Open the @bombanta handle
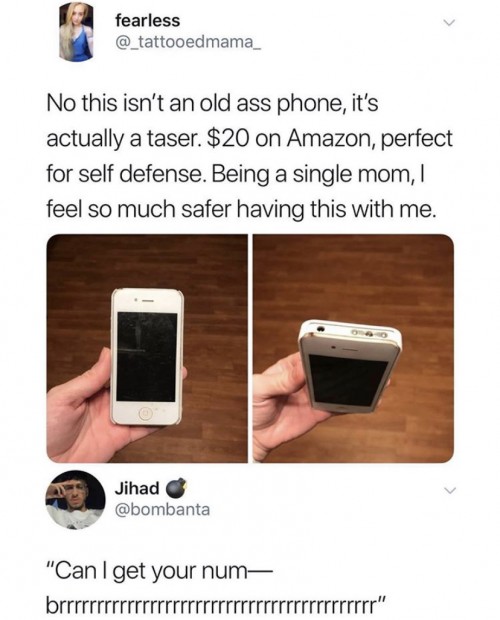Viewport: 500px width, 620px height. pos(162,509)
